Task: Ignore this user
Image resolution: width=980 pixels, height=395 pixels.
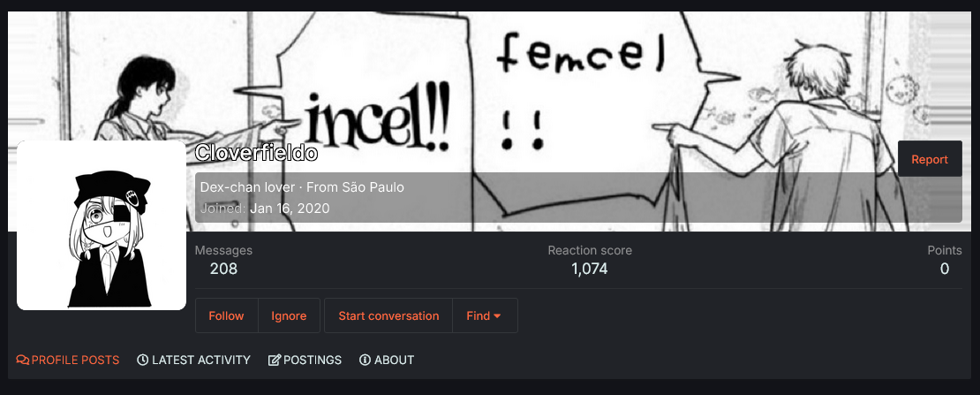Action: [x=289, y=315]
